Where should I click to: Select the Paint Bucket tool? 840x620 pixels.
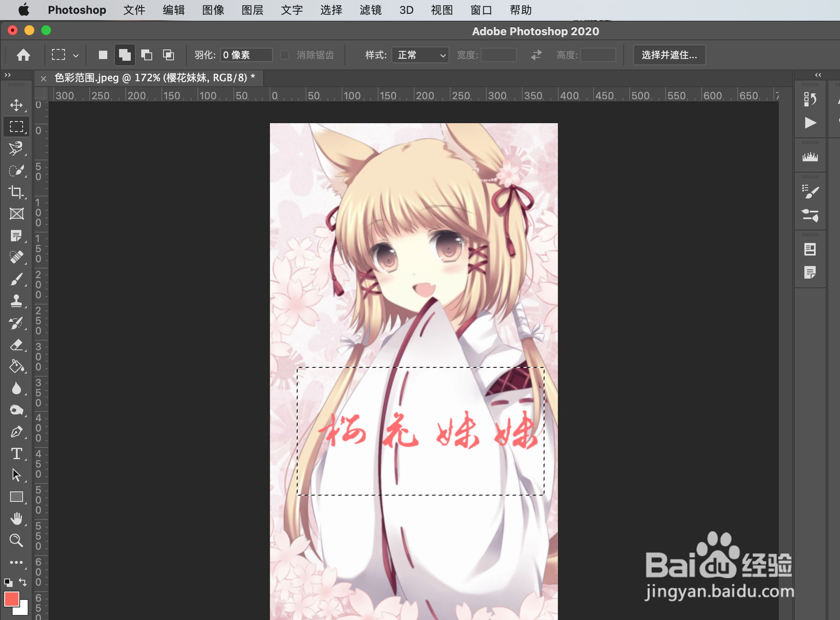click(x=16, y=366)
